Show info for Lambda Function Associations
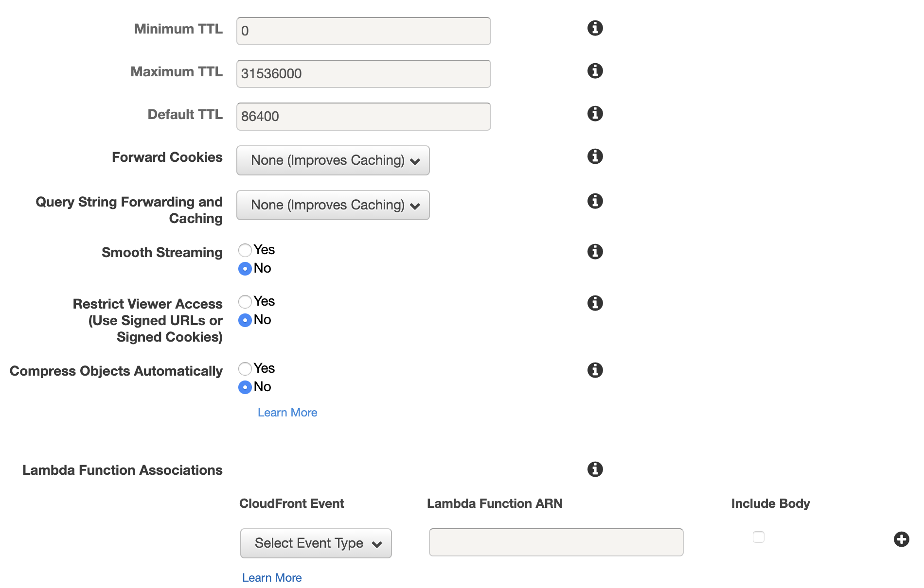Viewport: 924px width, 588px height. (595, 469)
